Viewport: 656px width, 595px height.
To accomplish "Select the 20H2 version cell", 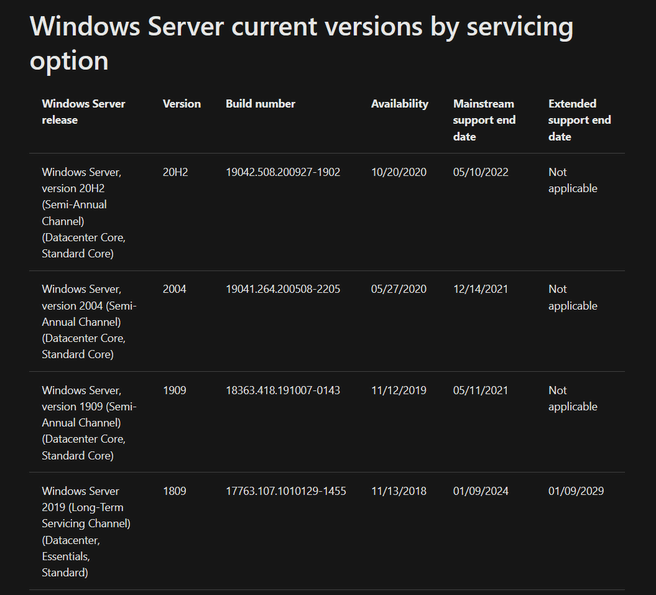I will coord(175,172).
